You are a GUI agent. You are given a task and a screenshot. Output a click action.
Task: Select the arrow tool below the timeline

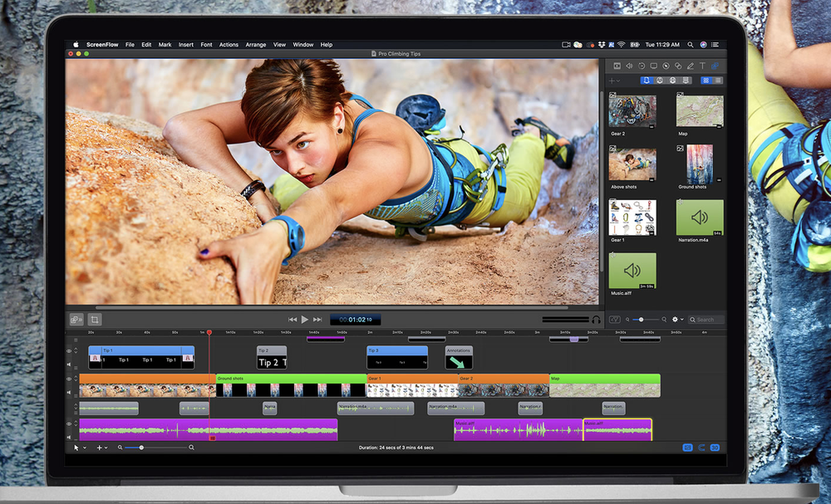pos(75,448)
